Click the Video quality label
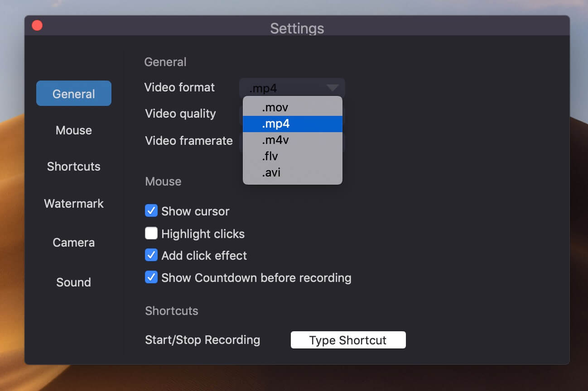The height and width of the screenshot is (391, 588). pos(180,114)
